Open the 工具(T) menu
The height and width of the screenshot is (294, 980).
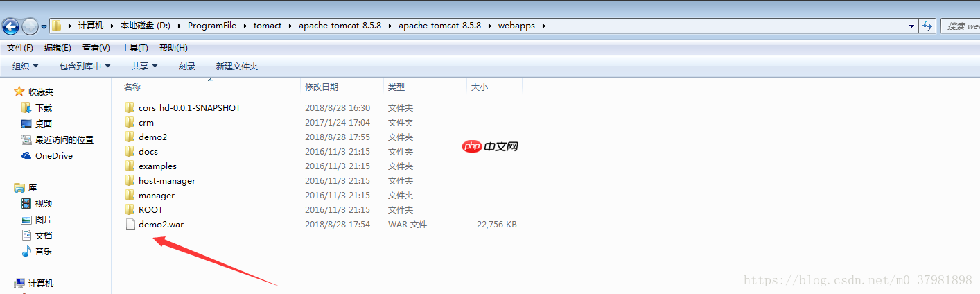click(x=134, y=48)
